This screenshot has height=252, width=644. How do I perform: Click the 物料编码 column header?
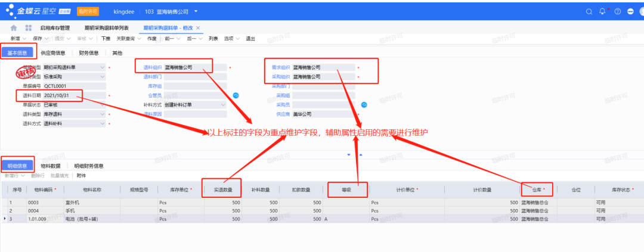[x=45, y=189]
